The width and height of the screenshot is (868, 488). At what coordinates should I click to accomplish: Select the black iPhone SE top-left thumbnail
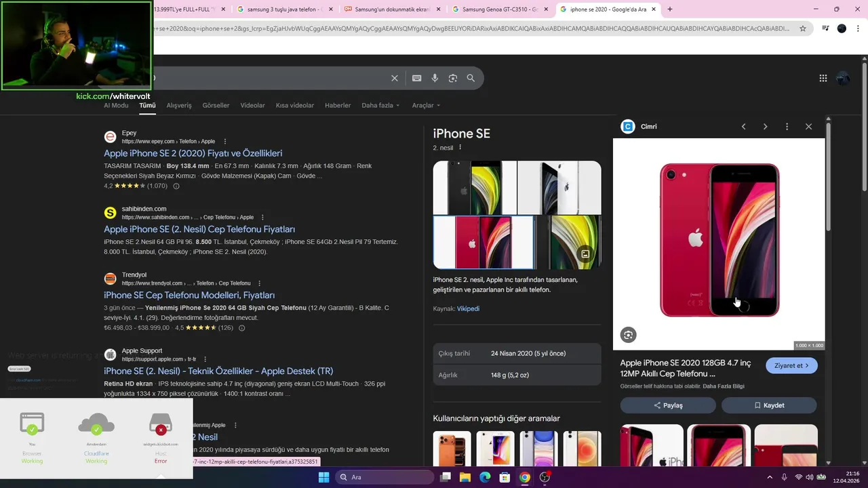point(475,188)
